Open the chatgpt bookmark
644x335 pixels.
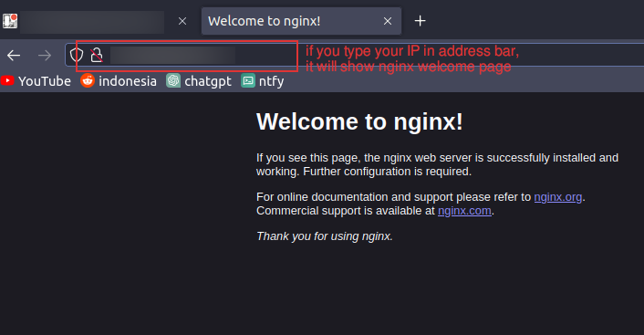click(x=199, y=81)
